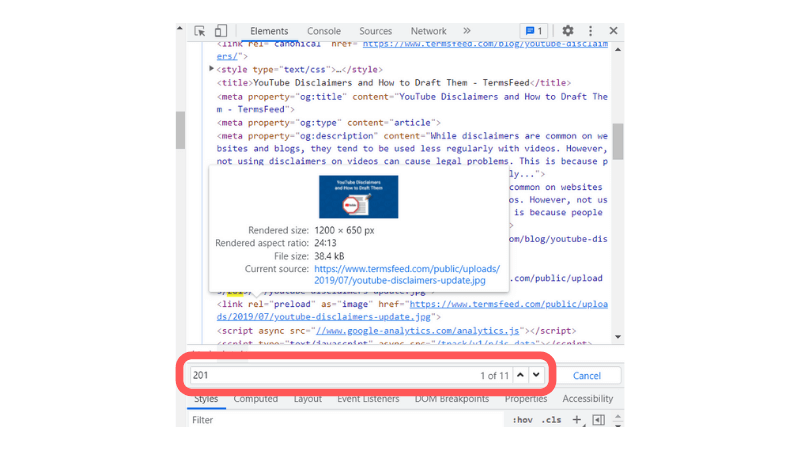Open the Computed pane tab
800x450 pixels.
tap(256, 399)
